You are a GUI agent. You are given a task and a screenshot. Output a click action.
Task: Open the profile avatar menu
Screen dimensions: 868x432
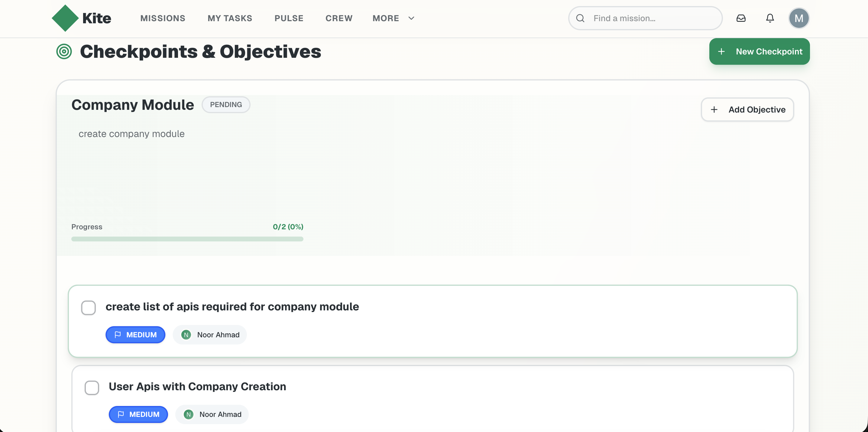click(x=799, y=18)
